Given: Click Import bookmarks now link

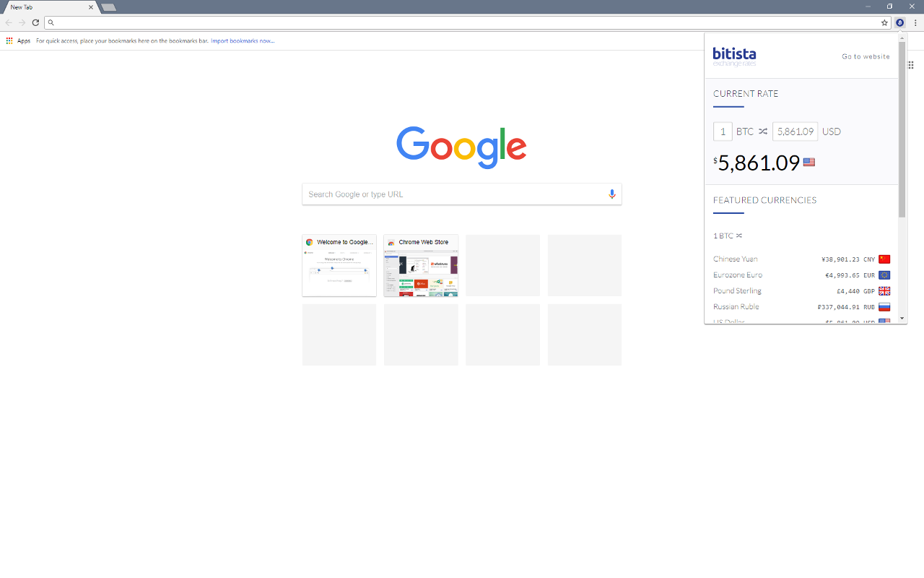Looking at the screenshot, I should click(243, 41).
